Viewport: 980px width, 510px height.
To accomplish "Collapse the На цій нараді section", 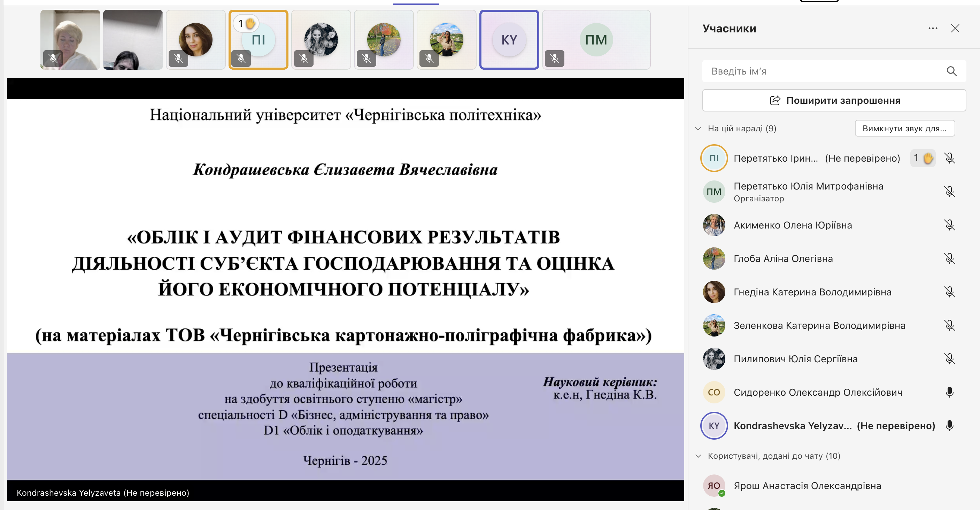I will [x=698, y=129].
